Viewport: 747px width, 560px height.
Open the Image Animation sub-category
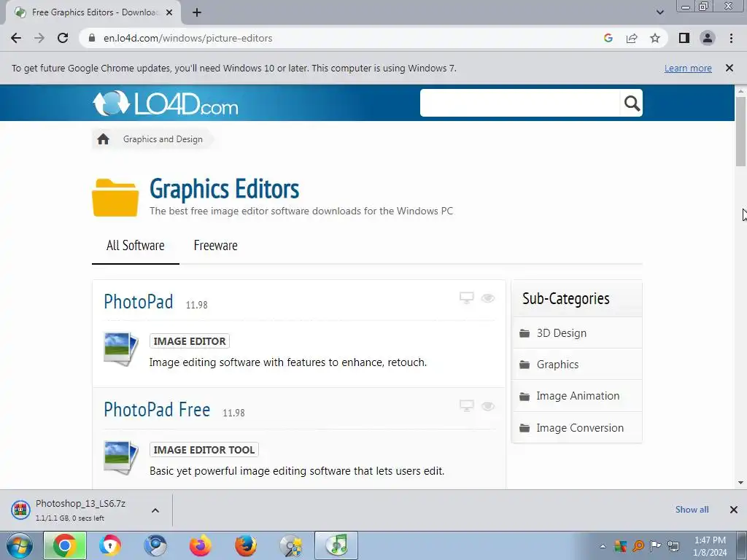coord(576,396)
